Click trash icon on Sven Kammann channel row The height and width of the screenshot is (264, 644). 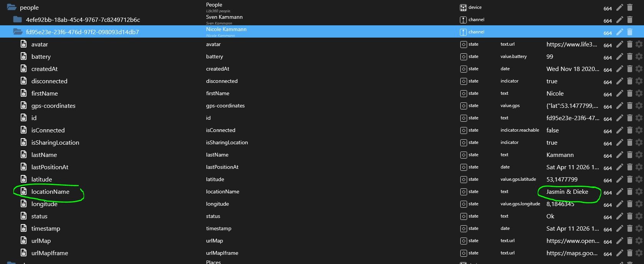click(x=629, y=20)
